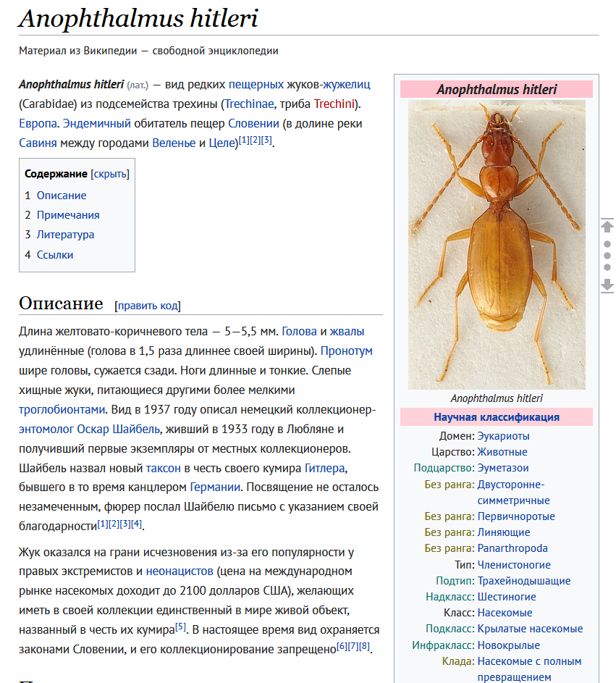Open Насекомые с полным превращением link
This screenshot has height=683, width=616.
click(x=529, y=669)
